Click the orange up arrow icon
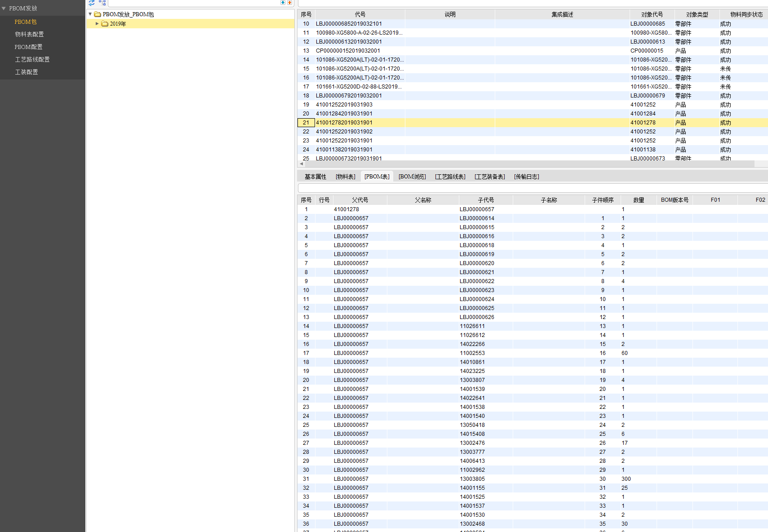Screen dimensions: 768x532 pyautogui.click(x=289, y=3)
